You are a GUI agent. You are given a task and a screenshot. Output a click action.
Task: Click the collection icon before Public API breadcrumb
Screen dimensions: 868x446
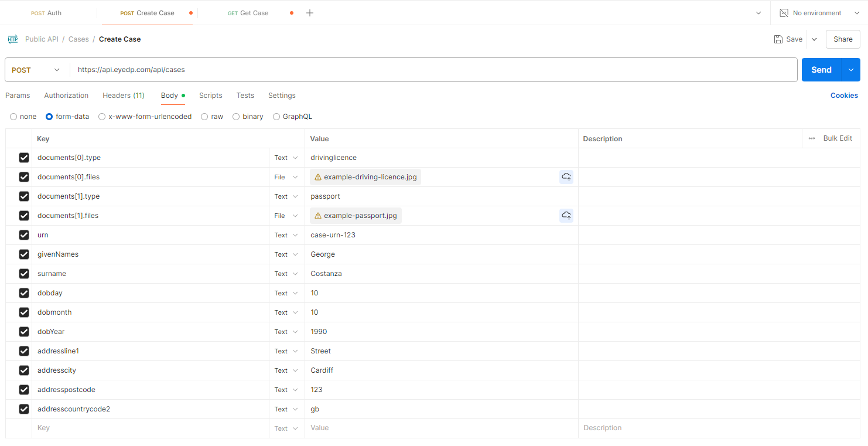click(x=12, y=39)
